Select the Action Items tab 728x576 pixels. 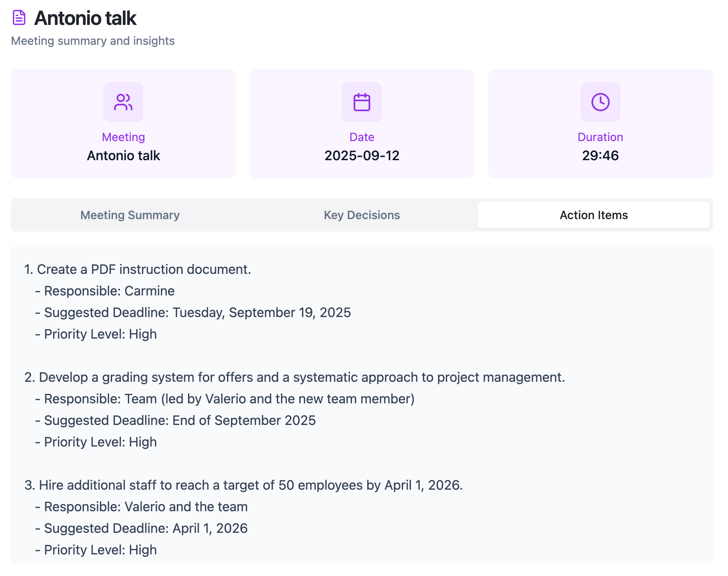point(594,215)
